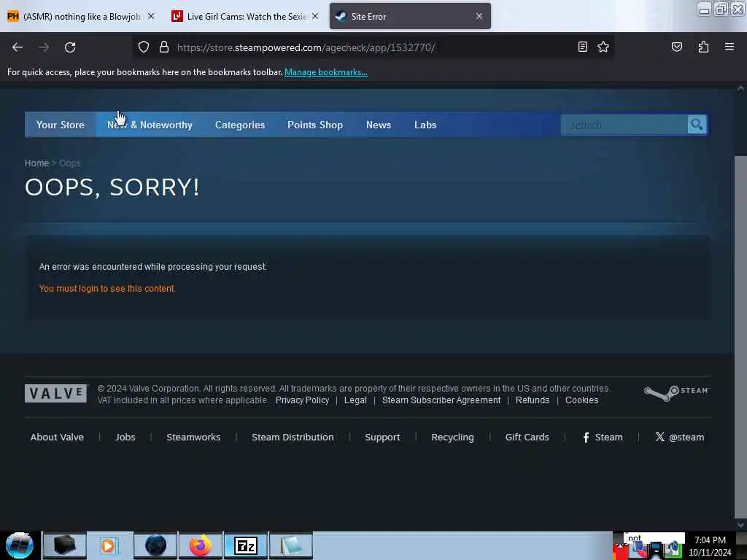747x560 pixels.
Task: Open the Legal link
Action: [355, 400]
